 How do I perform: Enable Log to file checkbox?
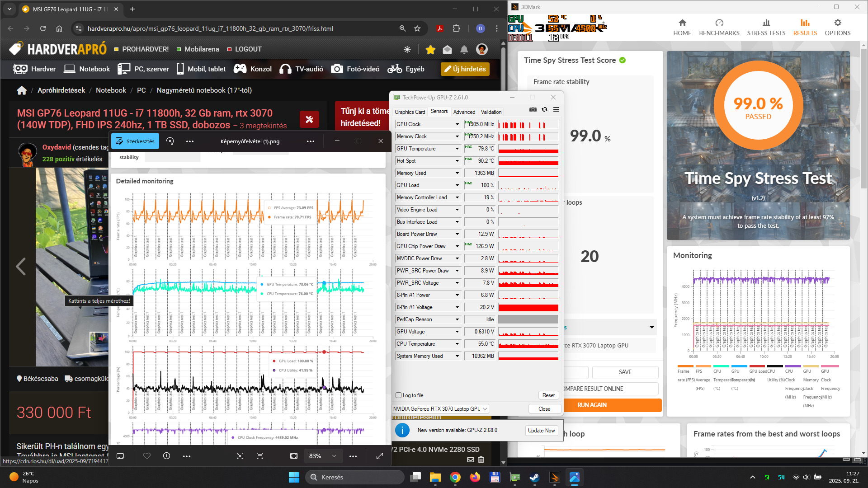[399, 395]
